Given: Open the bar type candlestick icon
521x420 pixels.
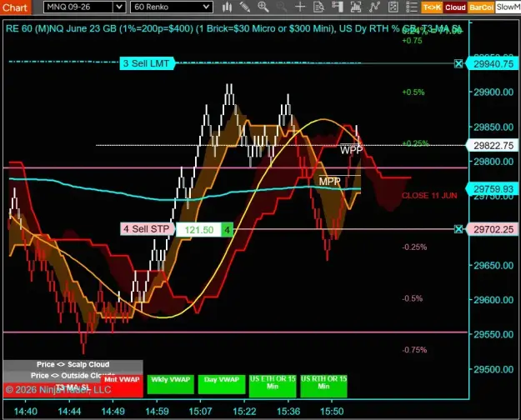Looking at the screenshot, I should coord(227,7).
